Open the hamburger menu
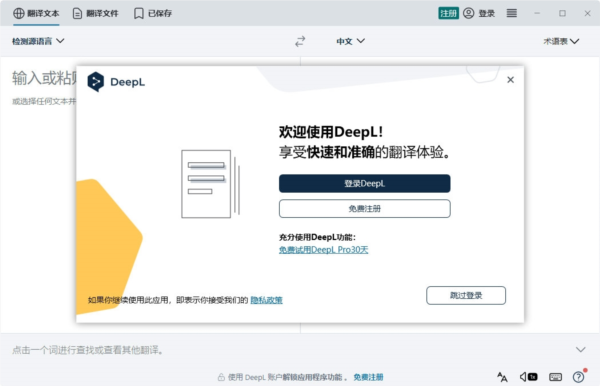600x386 pixels. coord(512,13)
